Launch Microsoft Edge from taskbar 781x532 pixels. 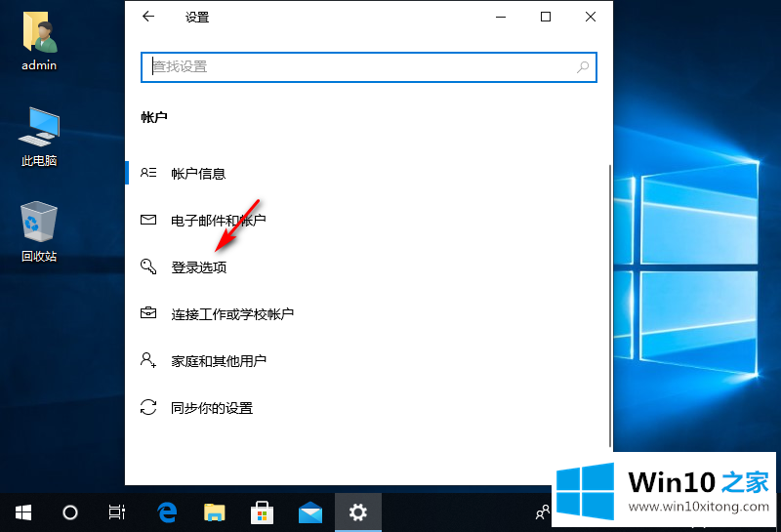tap(168, 512)
